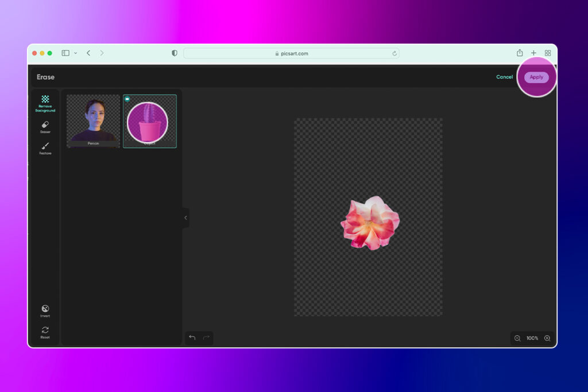588x392 pixels.
Task: Zoom in on the canvas
Action: pyautogui.click(x=546, y=338)
